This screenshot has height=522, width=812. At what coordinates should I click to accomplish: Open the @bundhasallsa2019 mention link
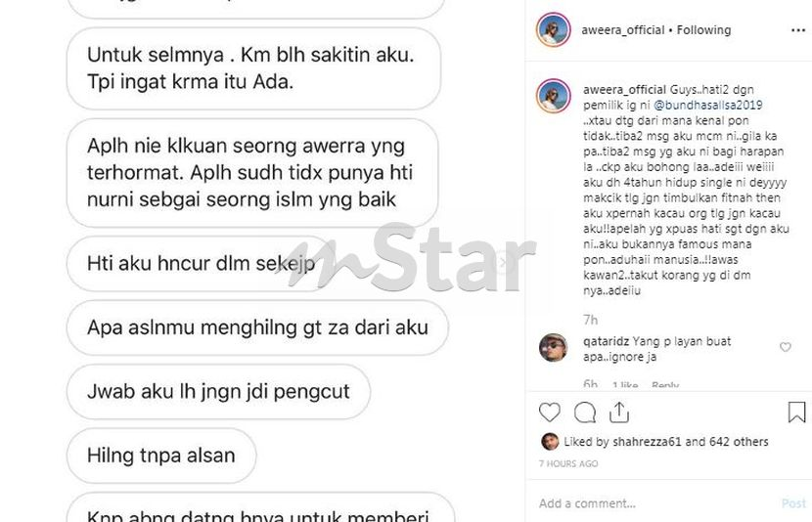coord(708,105)
